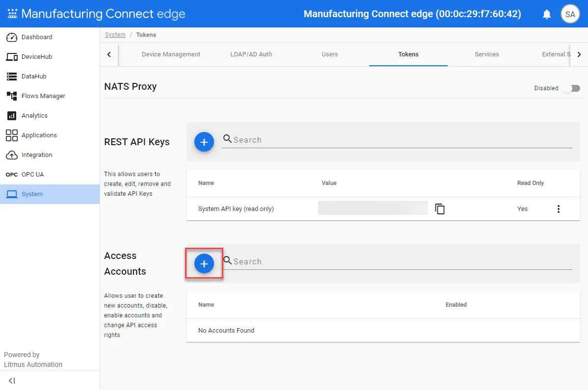The image size is (588, 390).
Task: Click the Enabled column header
Action: (456, 305)
